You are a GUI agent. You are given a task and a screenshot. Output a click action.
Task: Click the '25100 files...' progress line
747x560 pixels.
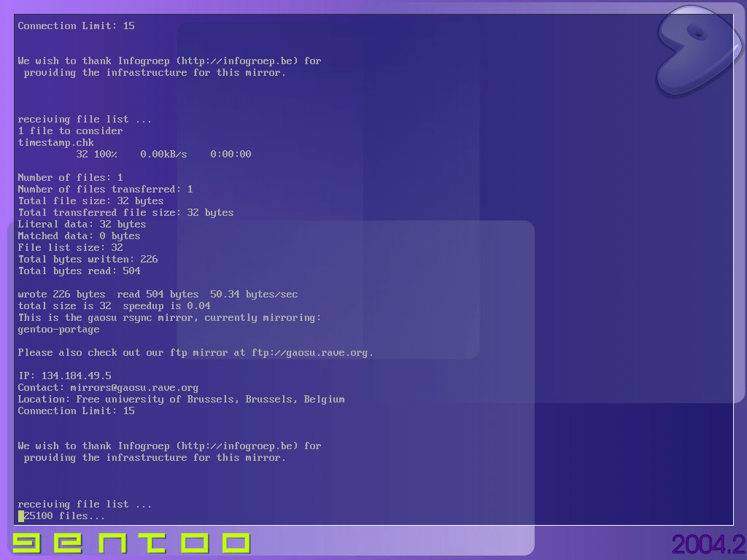[64, 516]
